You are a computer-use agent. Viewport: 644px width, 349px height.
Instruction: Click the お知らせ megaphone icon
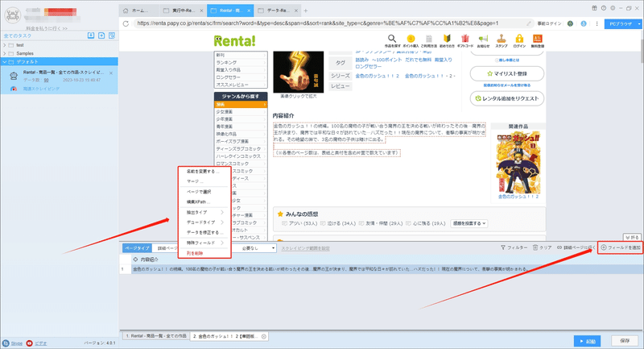click(x=484, y=40)
